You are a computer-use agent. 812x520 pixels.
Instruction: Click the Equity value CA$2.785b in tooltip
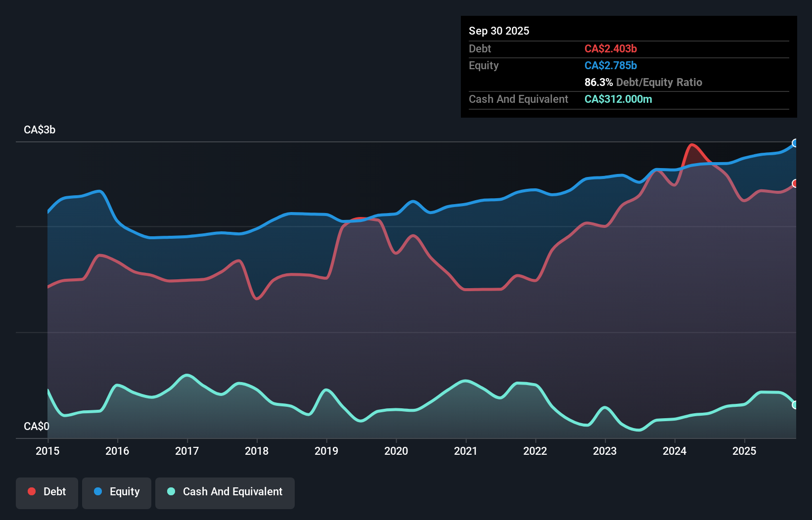click(x=611, y=65)
